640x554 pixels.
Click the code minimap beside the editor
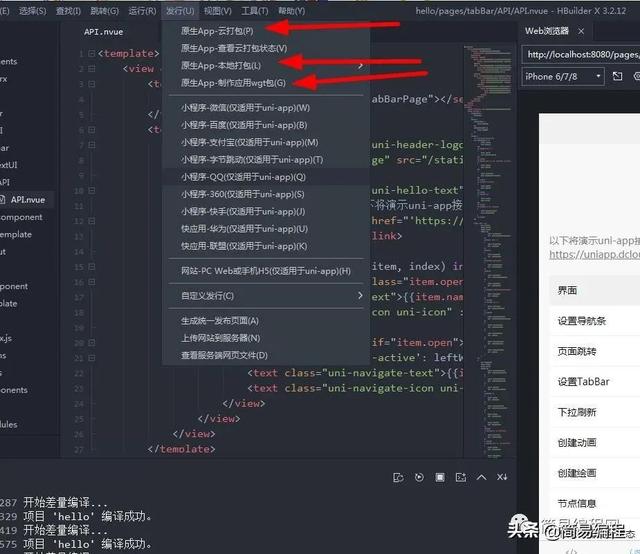point(488,251)
